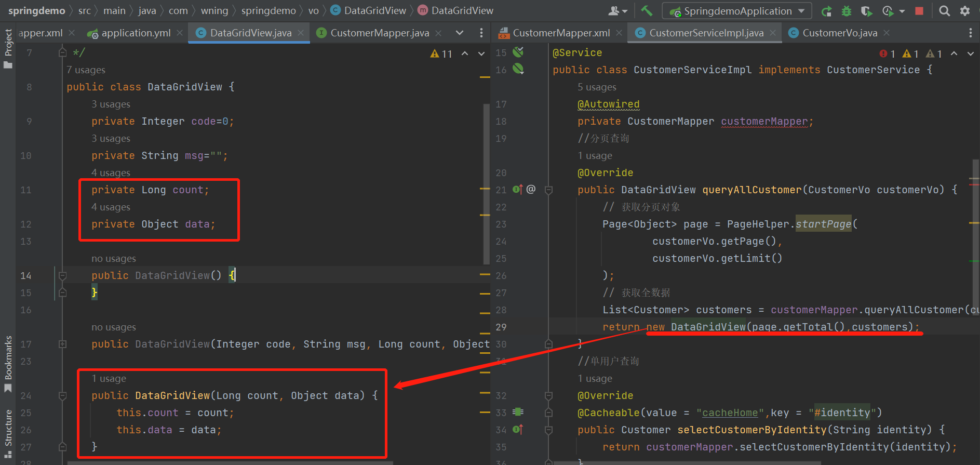Switch to the CustomerVo.java tab
The width and height of the screenshot is (980, 465).
840,33
